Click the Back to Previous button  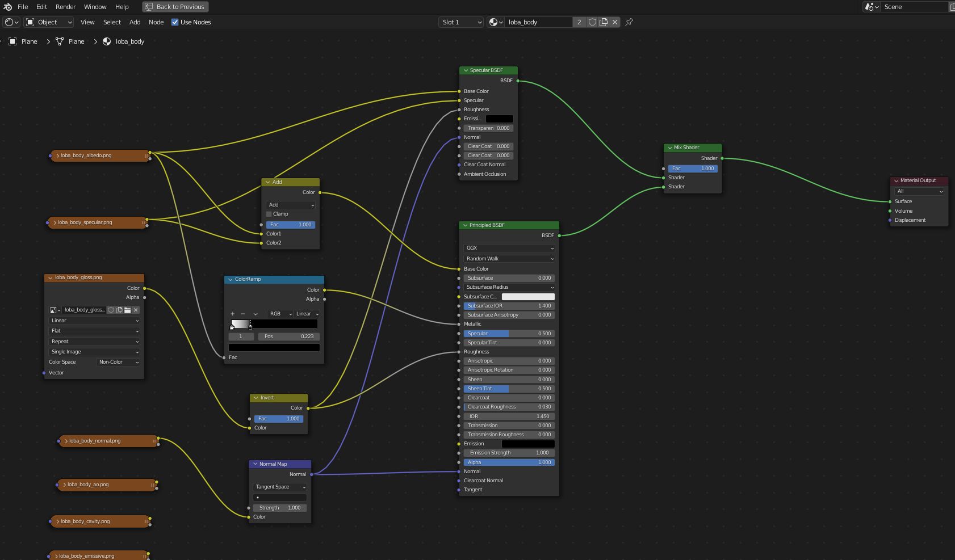(175, 7)
